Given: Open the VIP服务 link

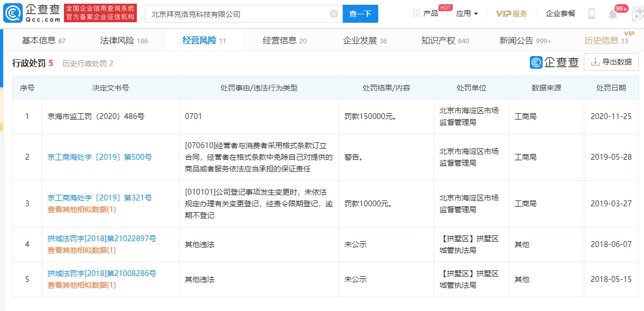Looking at the screenshot, I should click(x=511, y=14).
